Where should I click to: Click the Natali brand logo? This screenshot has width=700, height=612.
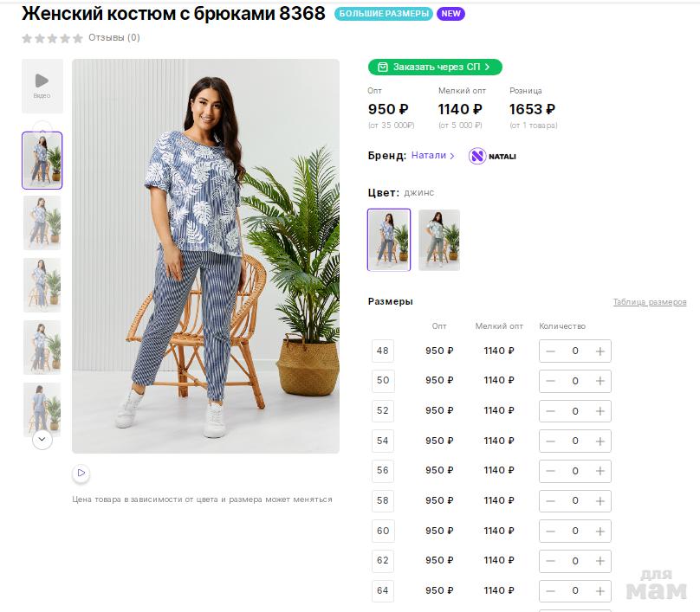click(x=492, y=156)
